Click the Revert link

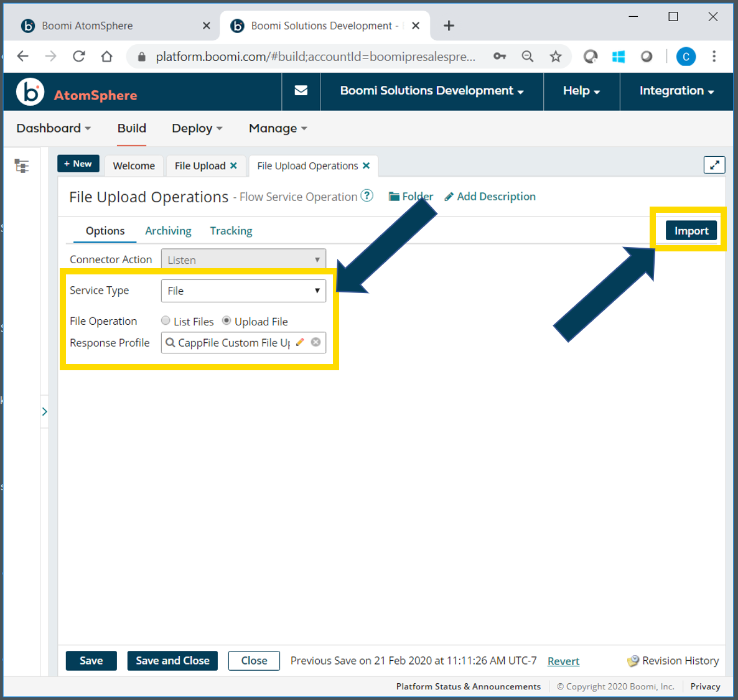[x=563, y=661]
